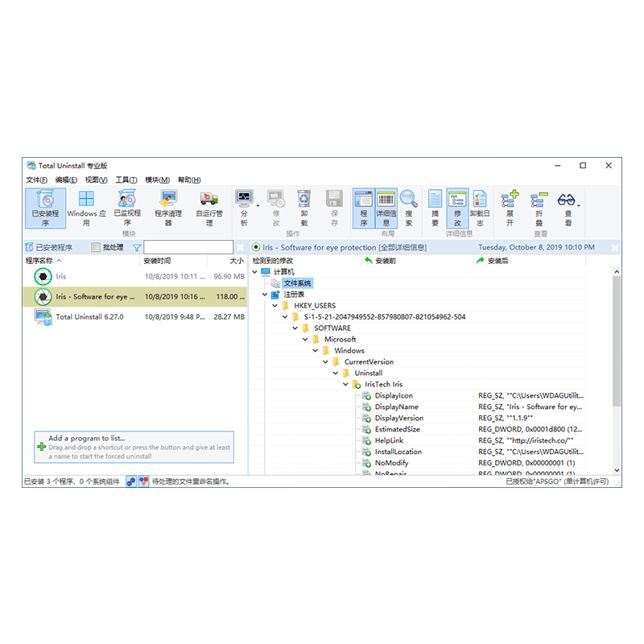Collapse the S-1-5-21 SID node
Image resolution: width=644 pixels, height=644 pixels.
click(x=285, y=316)
